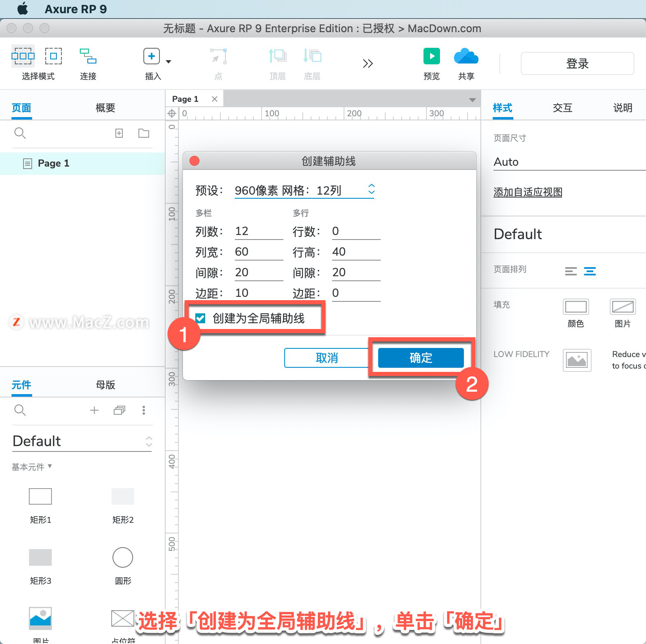
Task: Click the 行高 row height field
Action: point(356,251)
